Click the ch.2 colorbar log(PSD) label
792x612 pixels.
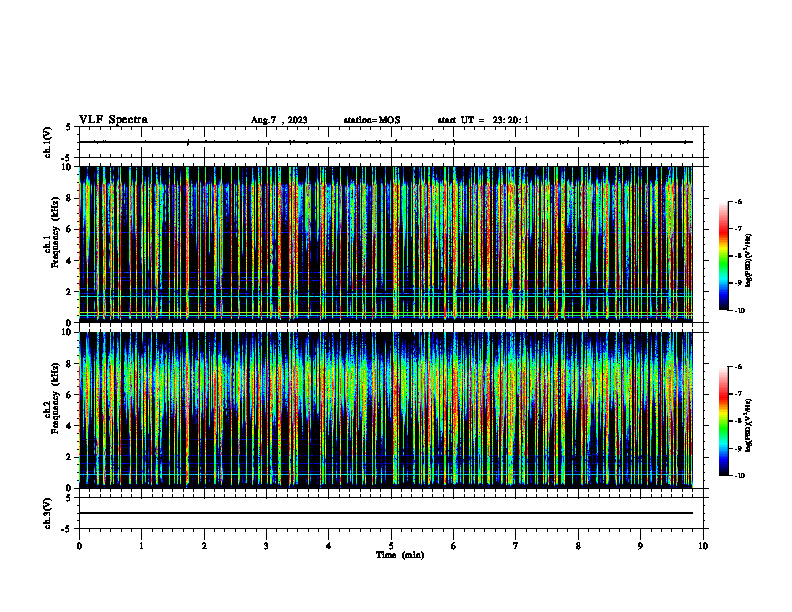[749, 425]
